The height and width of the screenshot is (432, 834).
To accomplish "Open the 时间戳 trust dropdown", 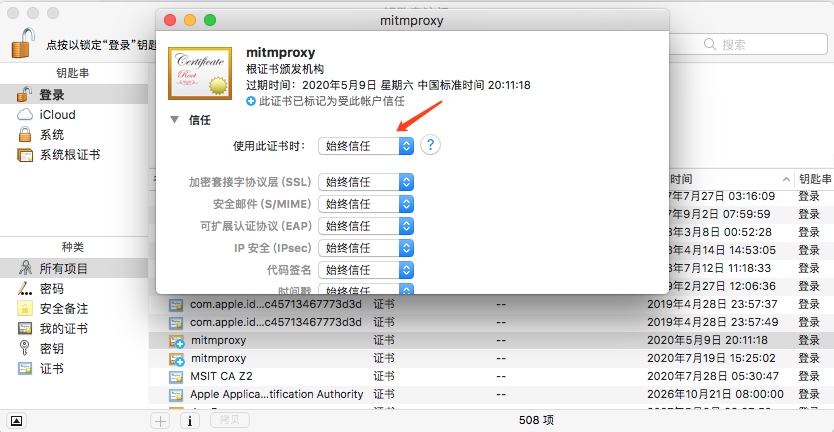I will tap(366, 289).
